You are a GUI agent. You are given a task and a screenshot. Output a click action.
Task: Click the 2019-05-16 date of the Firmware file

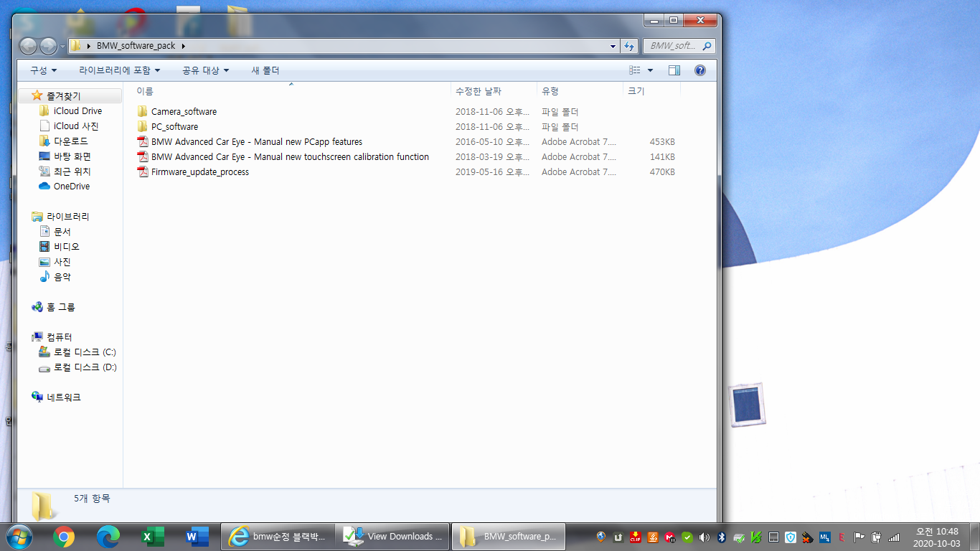[x=492, y=172]
